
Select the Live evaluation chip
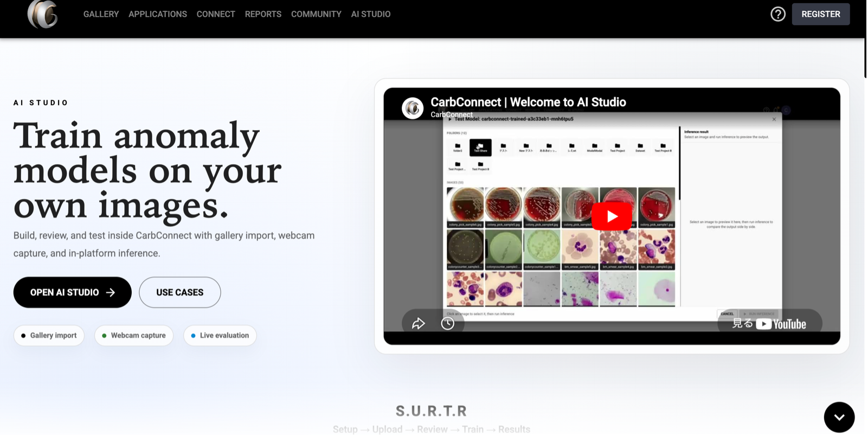click(x=220, y=336)
